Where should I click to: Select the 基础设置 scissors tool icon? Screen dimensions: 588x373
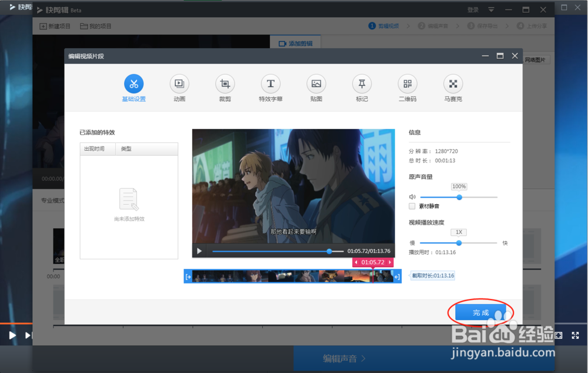click(134, 84)
